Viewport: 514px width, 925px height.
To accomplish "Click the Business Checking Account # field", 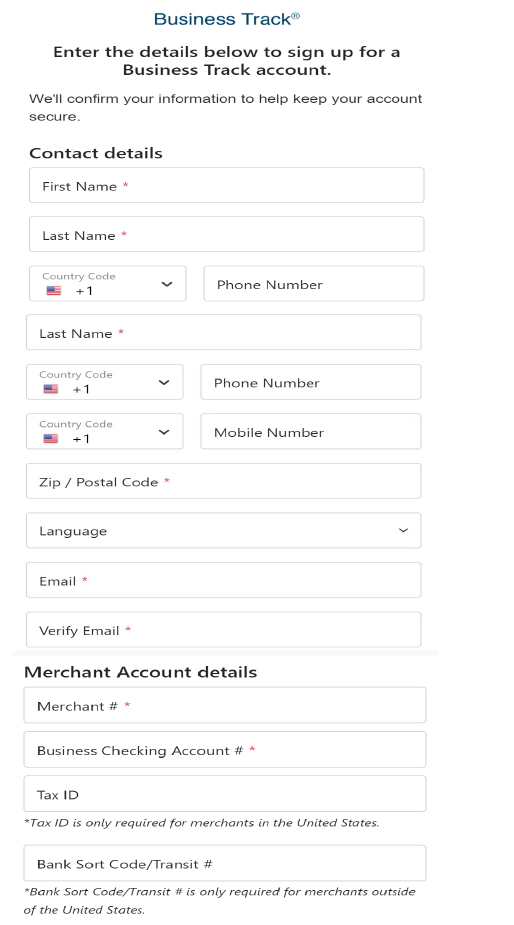I will pos(225,750).
